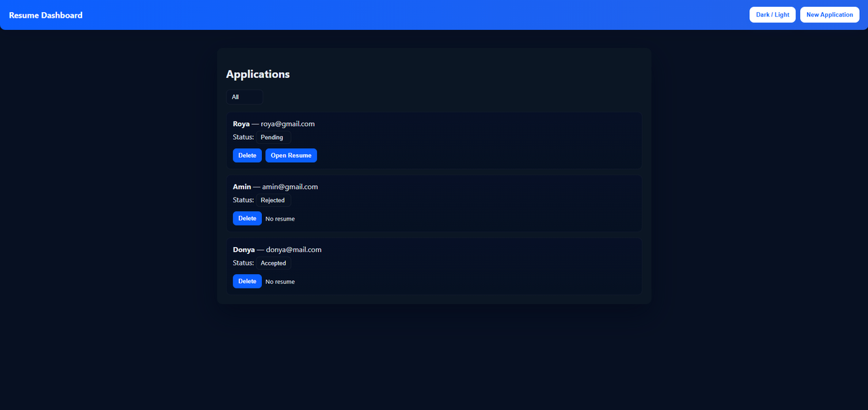Toggle the Dark / Light theme button
The height and width of the screenshot is (410, 868).
[772, 15]
